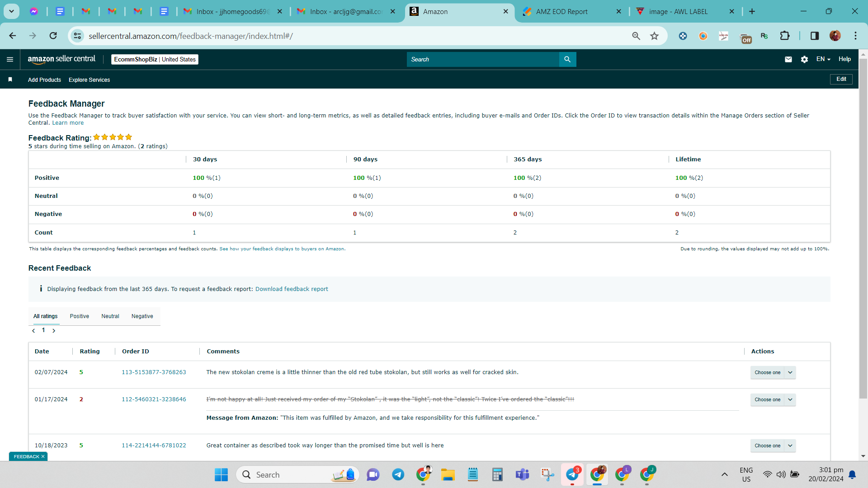Click the 30 days Count value link
This screenshot has height=488, width=868.
click(194, 233)
